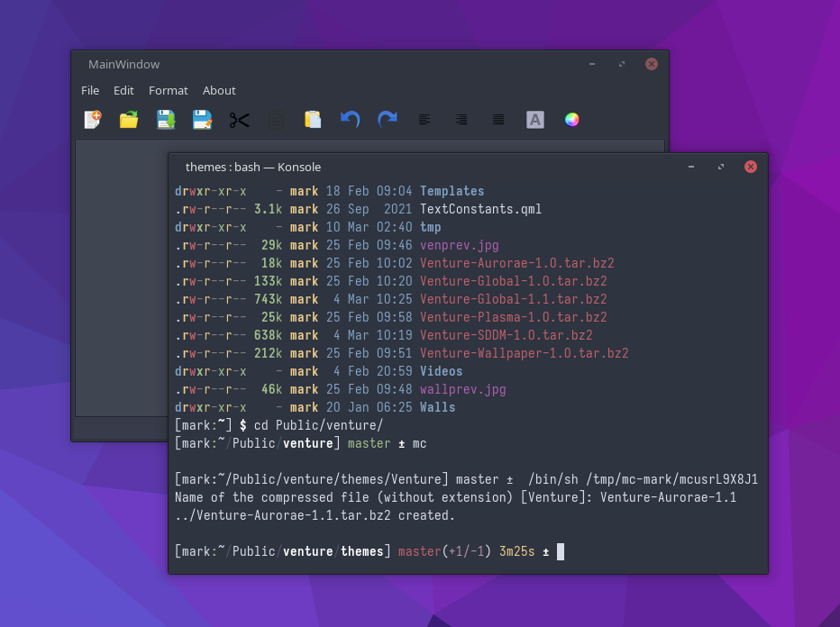Screen dimensions: 840x627
Task: Click the Konsole title 'themes : bash — Konsole'
Action: 253,167
